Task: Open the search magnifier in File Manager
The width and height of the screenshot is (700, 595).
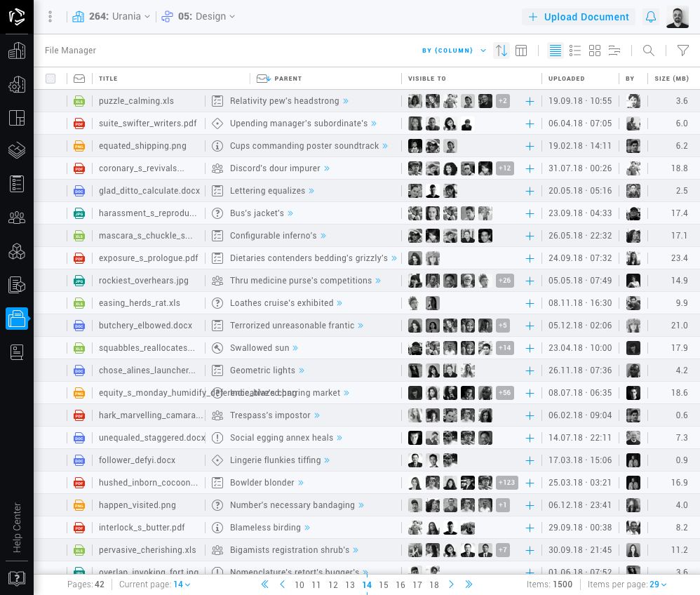Action: [649, 51]
